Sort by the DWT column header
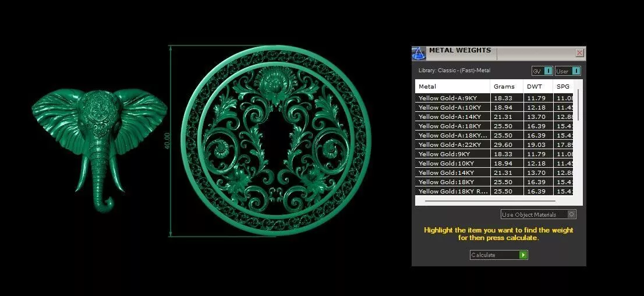This screenshot has width=644, height=296. pos(538,86)
